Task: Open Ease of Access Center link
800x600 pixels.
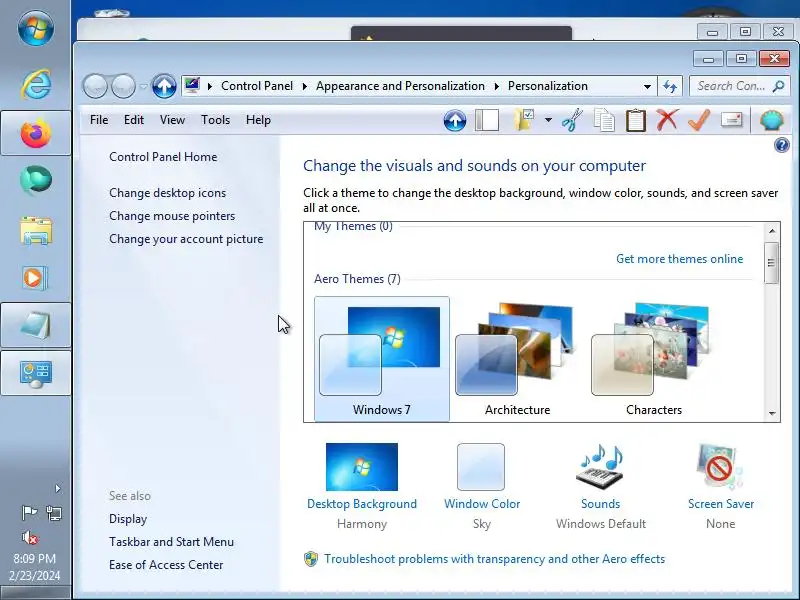Action: click(x=166, y=565)
